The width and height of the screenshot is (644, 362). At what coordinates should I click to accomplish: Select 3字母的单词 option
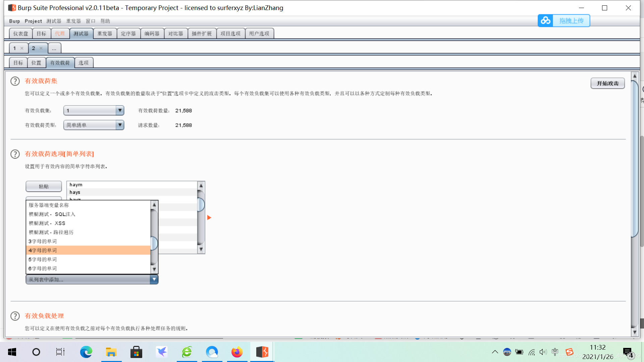point(88,241)
